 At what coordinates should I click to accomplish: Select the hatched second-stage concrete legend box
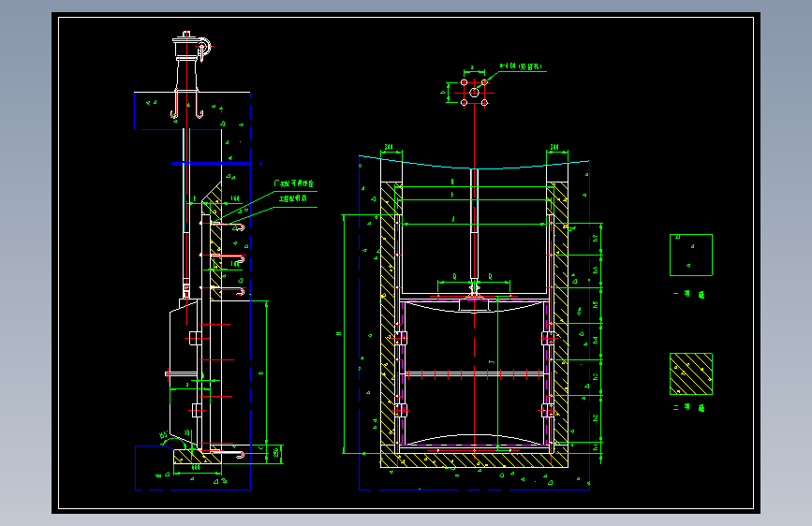point(691,373)
